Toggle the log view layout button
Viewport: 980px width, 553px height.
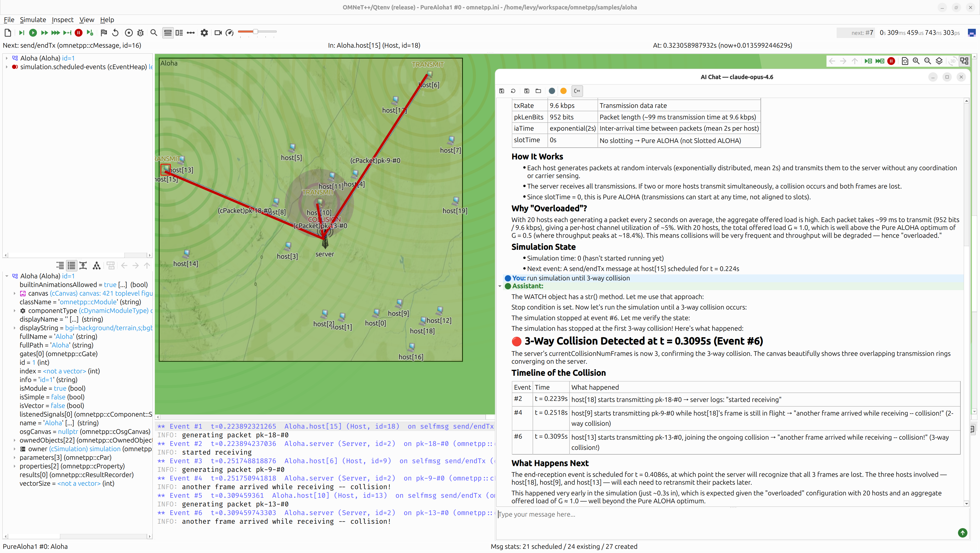pyautogui.click(x=179, y=33)
